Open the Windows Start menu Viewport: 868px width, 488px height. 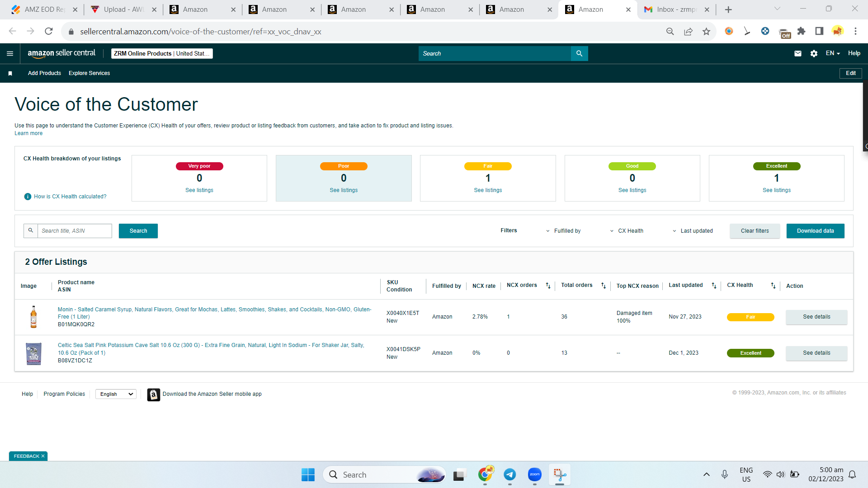tap(308, 474)
